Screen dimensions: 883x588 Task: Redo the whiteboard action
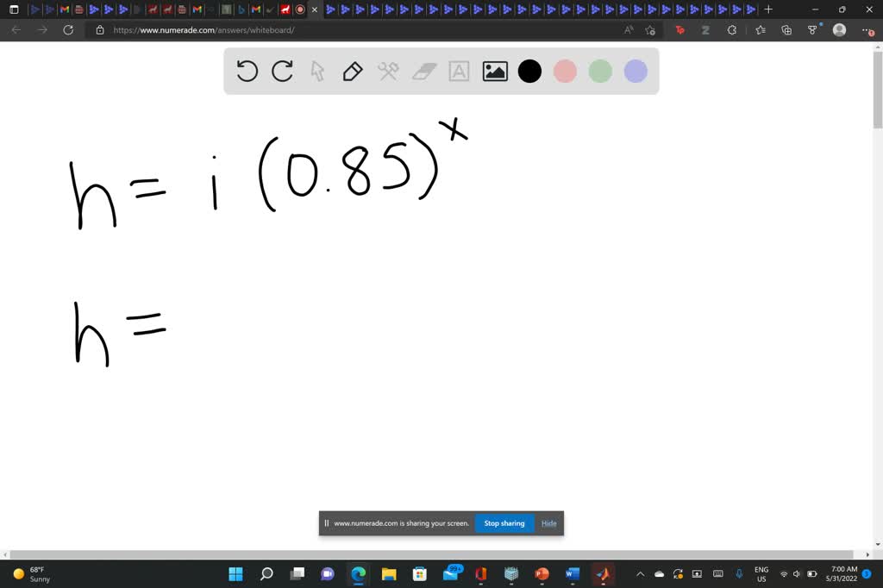[x=282, y=72]
